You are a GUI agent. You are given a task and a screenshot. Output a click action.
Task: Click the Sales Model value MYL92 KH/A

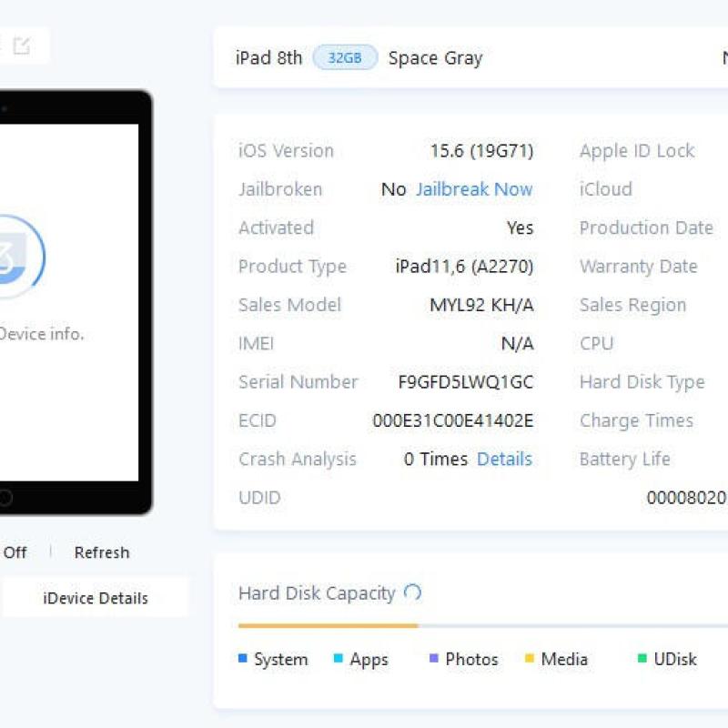481,305
